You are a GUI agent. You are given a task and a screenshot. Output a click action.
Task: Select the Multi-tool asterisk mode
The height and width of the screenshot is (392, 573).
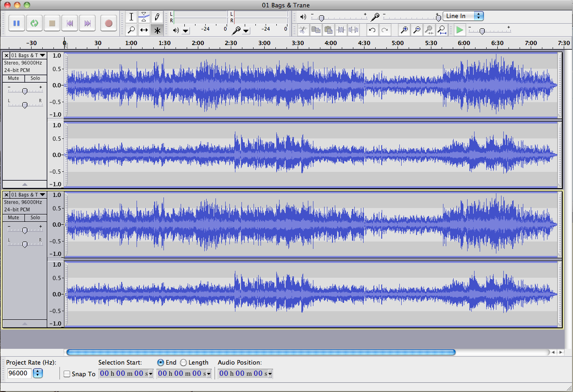click(x=157, y=30)
